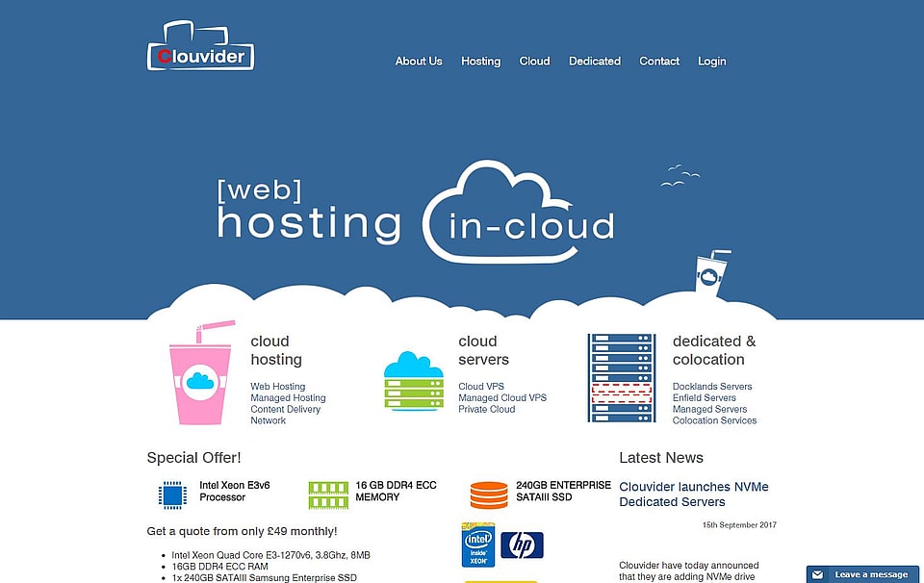The width and height of the screenshot is (924, 583).
Task: Click the pink cloud hosting cup icon
Action: (200, 372)
